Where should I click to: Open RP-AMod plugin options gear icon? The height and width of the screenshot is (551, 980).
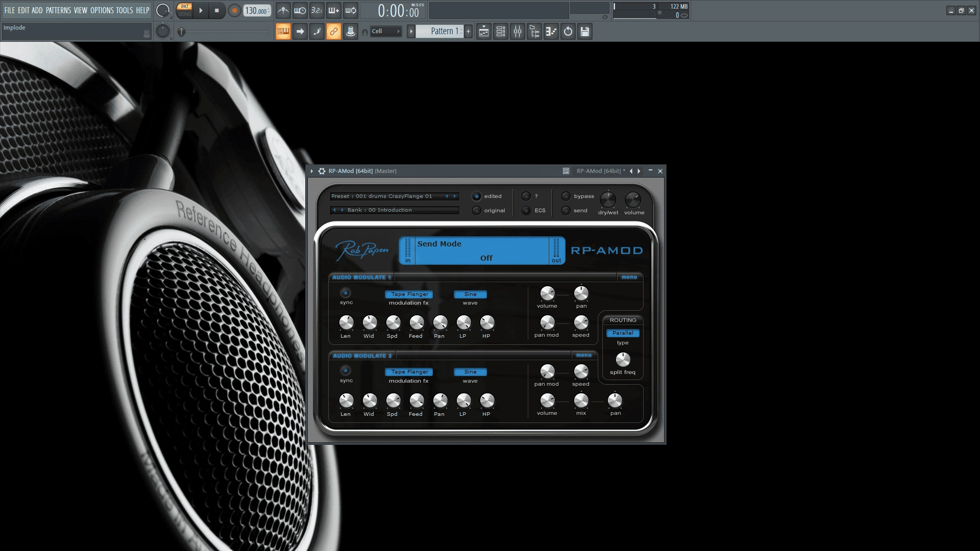pyautogui.click(x=322, y=171)
